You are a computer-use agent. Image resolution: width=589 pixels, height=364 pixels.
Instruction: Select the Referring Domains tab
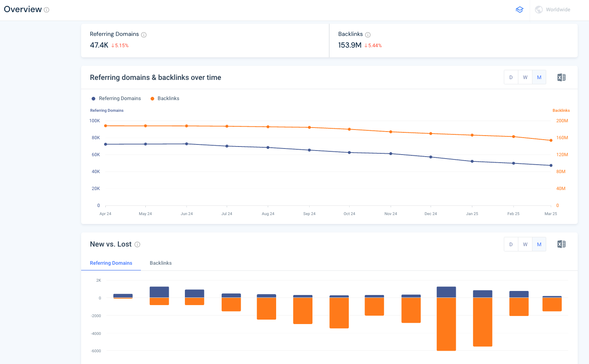click(111, 263)
